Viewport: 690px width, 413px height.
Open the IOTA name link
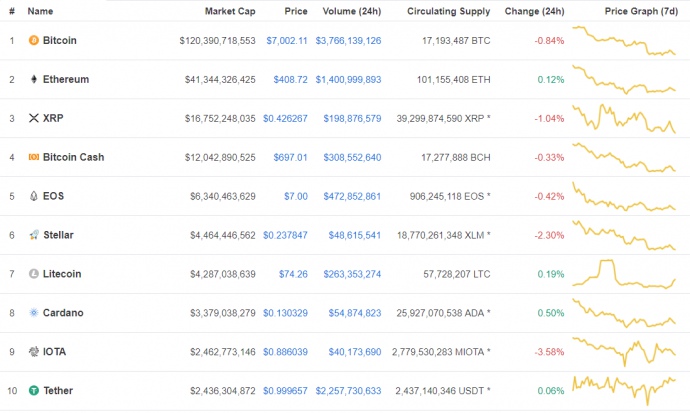pyautogui.click(x=54, y=351)
